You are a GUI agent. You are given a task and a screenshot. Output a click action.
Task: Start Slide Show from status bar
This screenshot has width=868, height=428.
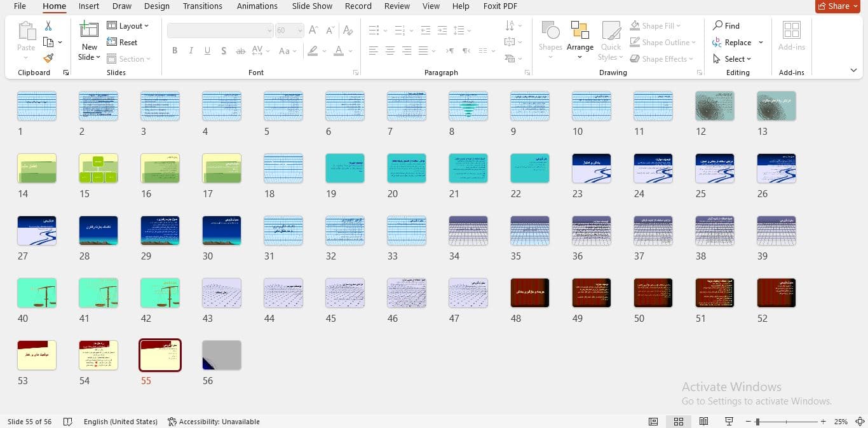coord(729,422)
